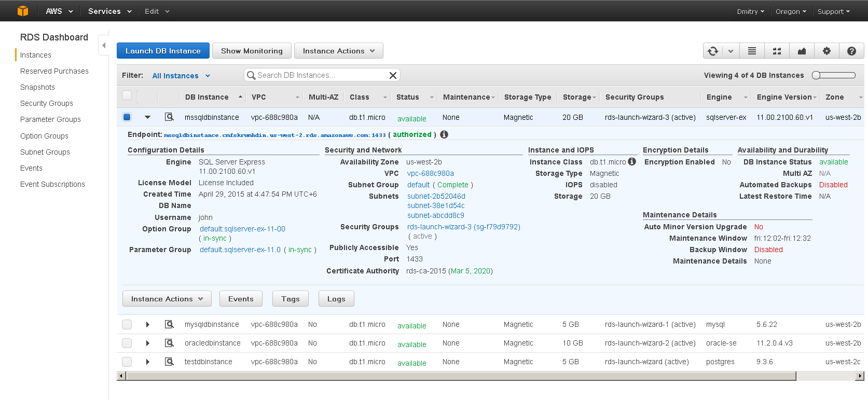The image size is (868, 400).
Task: Open the help question mark icon
Action: 851,51
